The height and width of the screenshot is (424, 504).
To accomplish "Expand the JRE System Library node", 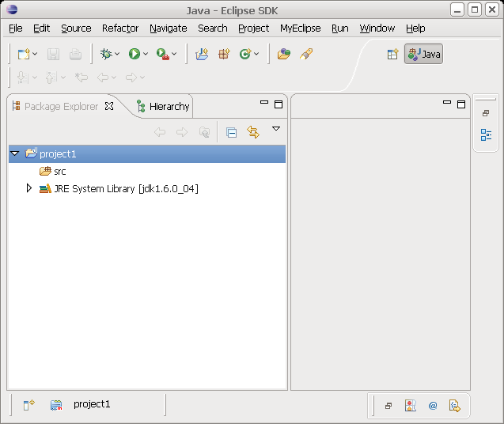I will [x=29, y=188].
